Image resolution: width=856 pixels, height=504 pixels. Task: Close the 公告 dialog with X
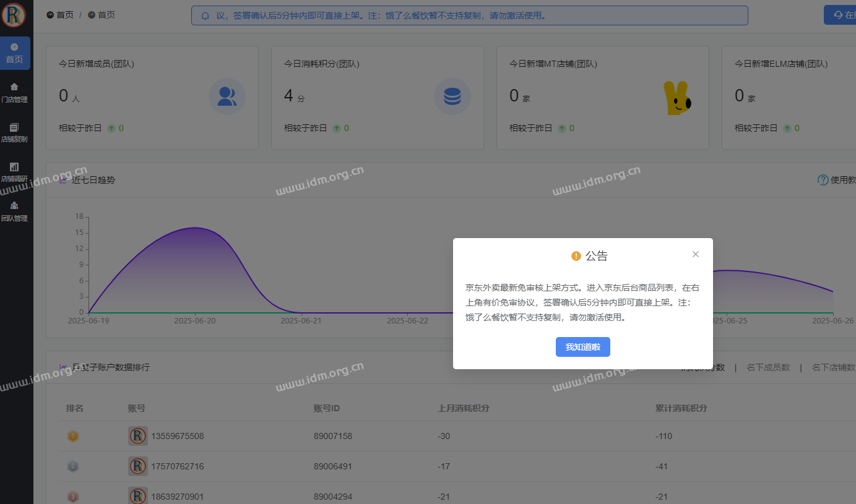click(x=696, y=254)
